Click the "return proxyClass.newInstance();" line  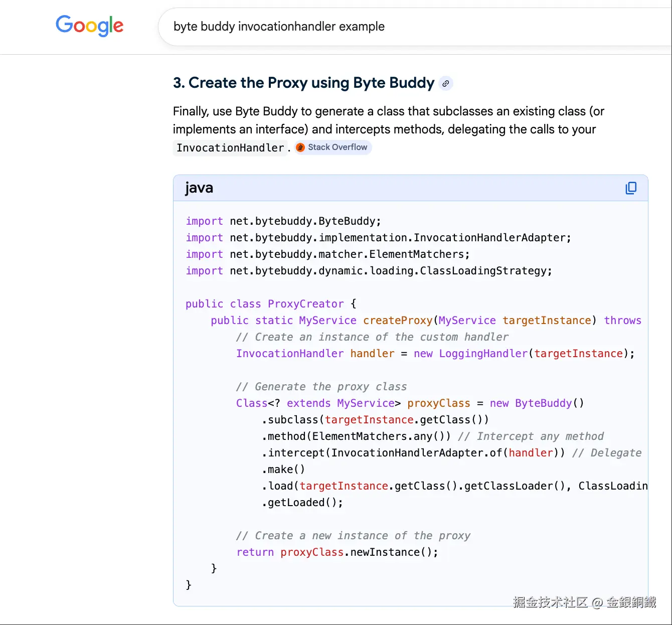(337, 552)
